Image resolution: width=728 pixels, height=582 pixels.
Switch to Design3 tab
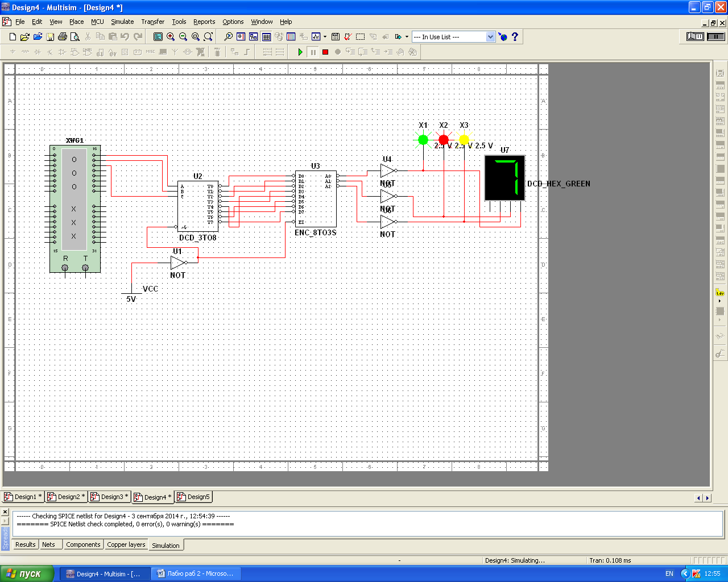coord(110,497)
